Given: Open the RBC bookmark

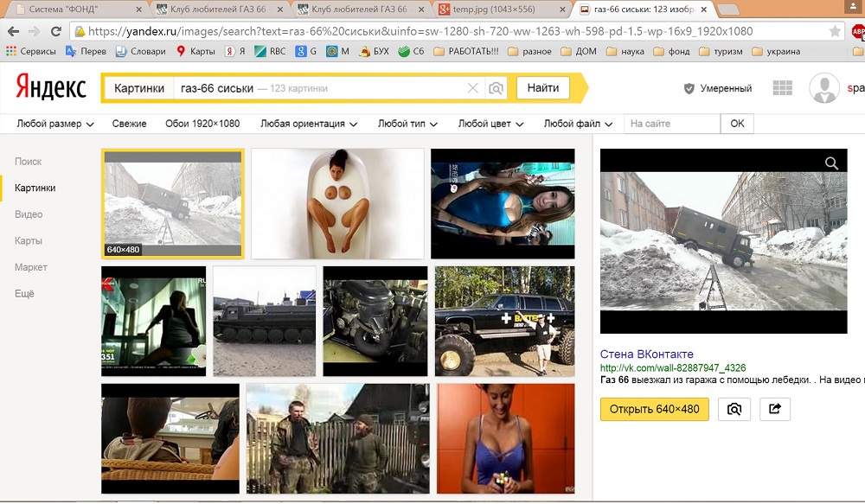Looking at the screenshot, I should pyautogui.click(x=270, y=51).
